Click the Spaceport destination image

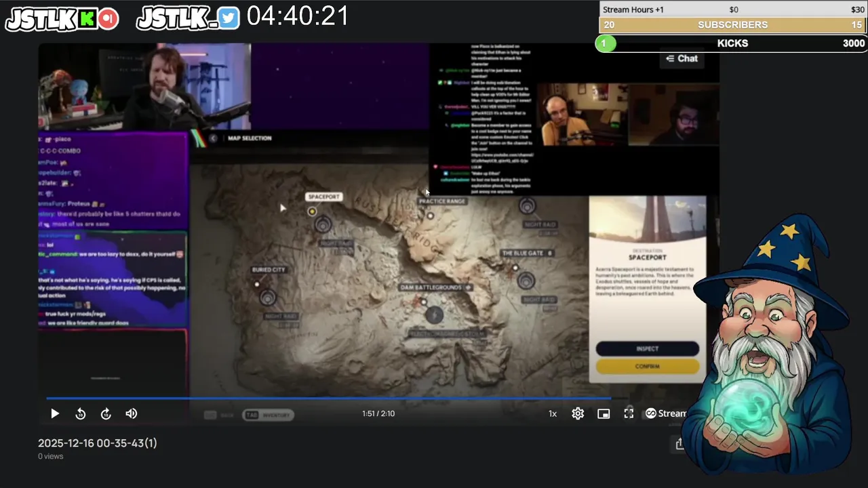[648, 218]
